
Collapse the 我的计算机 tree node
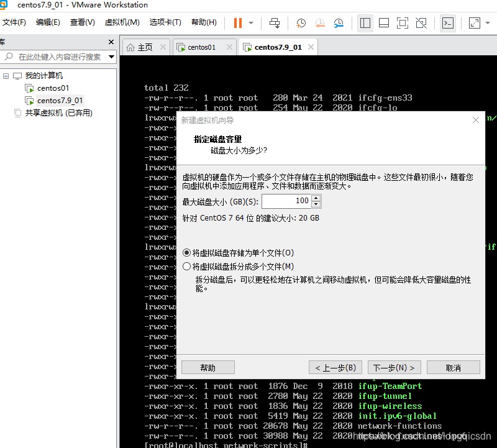pyautogui.click(x=6, y=76)
